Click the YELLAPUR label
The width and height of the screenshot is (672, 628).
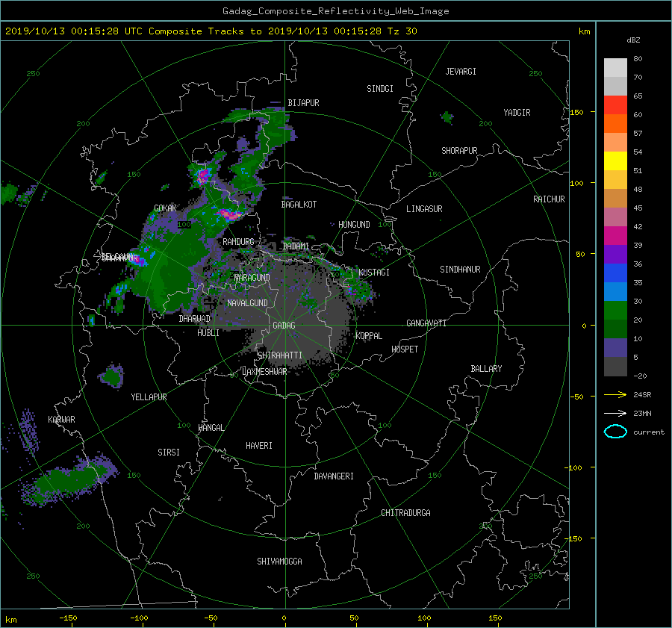click(x=149, y=397)
